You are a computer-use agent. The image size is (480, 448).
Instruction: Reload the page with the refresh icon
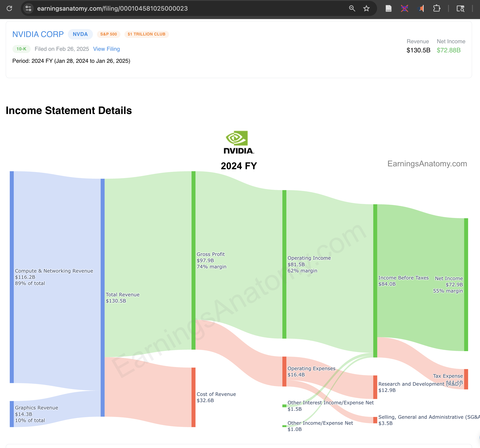[x=9, y=8]
